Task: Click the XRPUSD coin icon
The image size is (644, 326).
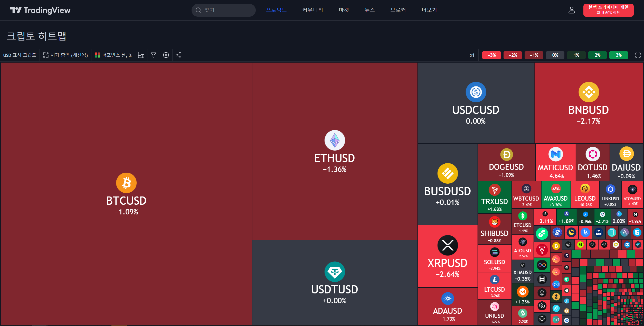Action: click(448, 245)
